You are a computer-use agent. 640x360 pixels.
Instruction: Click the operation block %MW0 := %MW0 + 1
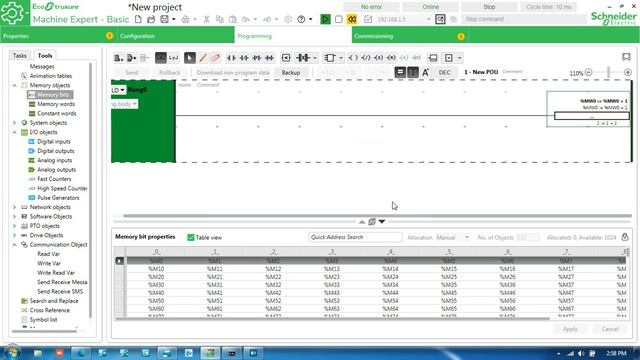pyautogui.click(x=591, y=116)
